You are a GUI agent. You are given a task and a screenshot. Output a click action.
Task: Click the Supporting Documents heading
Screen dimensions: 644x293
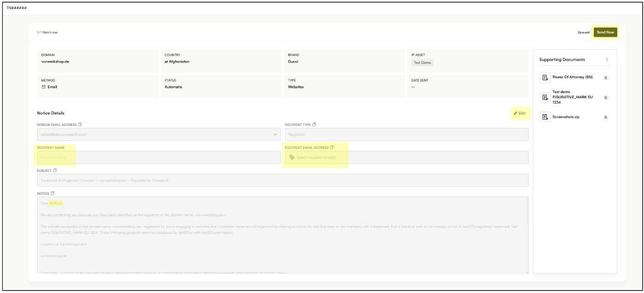point(562,60)
